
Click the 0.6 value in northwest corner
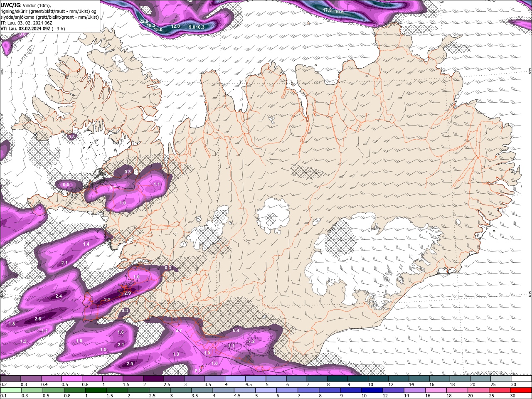(22, 34)
